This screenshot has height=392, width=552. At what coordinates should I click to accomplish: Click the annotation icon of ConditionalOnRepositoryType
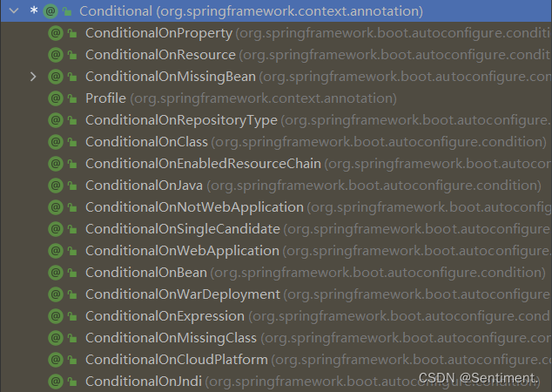[56, 120]
